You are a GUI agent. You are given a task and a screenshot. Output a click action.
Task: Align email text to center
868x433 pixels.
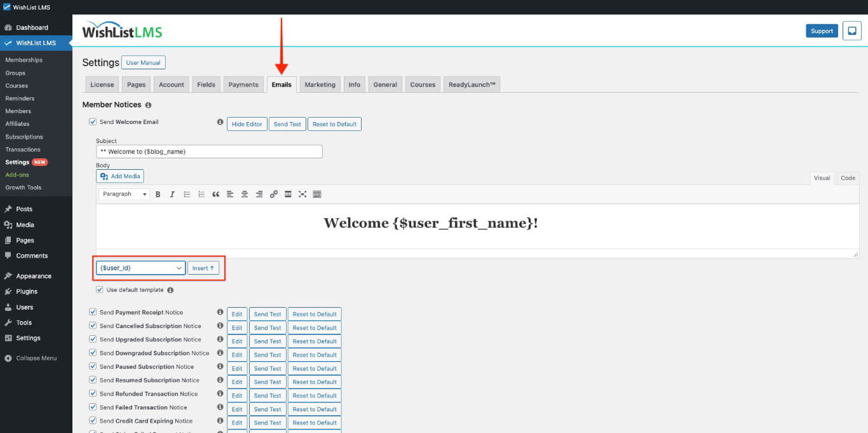click(x=245, y=194)
